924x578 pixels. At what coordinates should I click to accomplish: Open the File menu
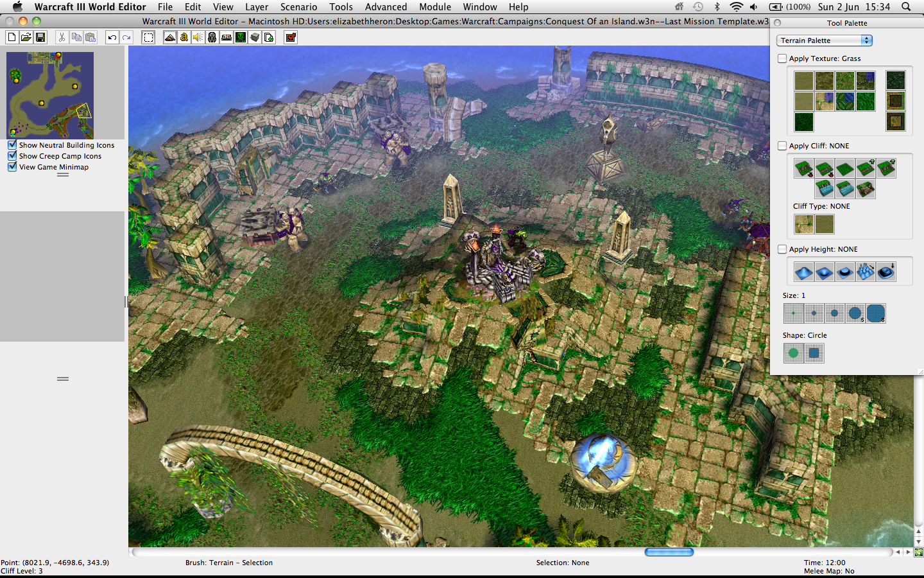coord(166,7)
